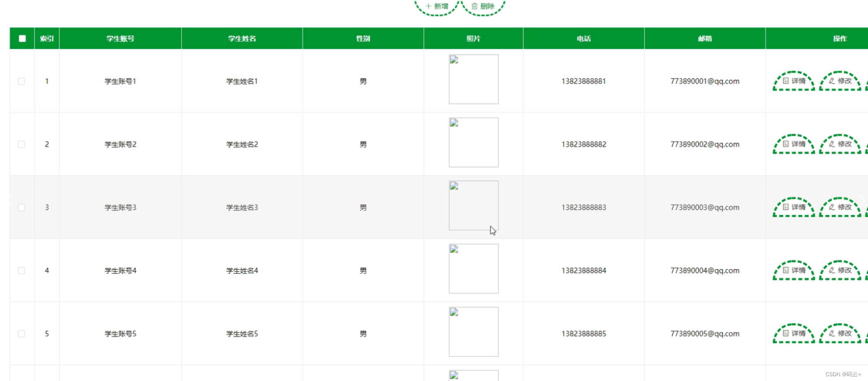Click the 邮箱 column header
Image resolution: width=868 pixels, height=381 pixels.
click(705, 38)
